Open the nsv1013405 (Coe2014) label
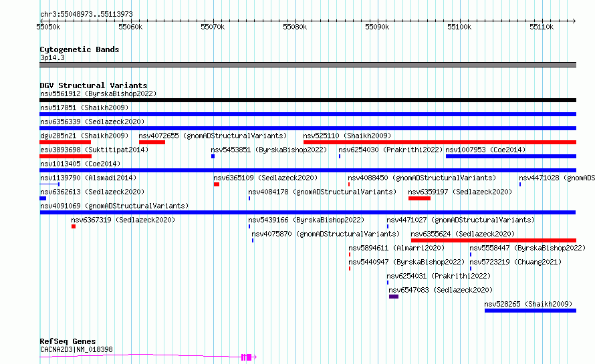595x364 pixels. point(80,164)
